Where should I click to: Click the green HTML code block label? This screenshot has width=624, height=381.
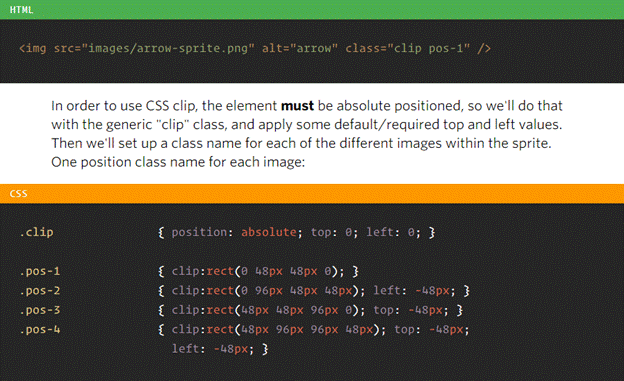point(21,10)
